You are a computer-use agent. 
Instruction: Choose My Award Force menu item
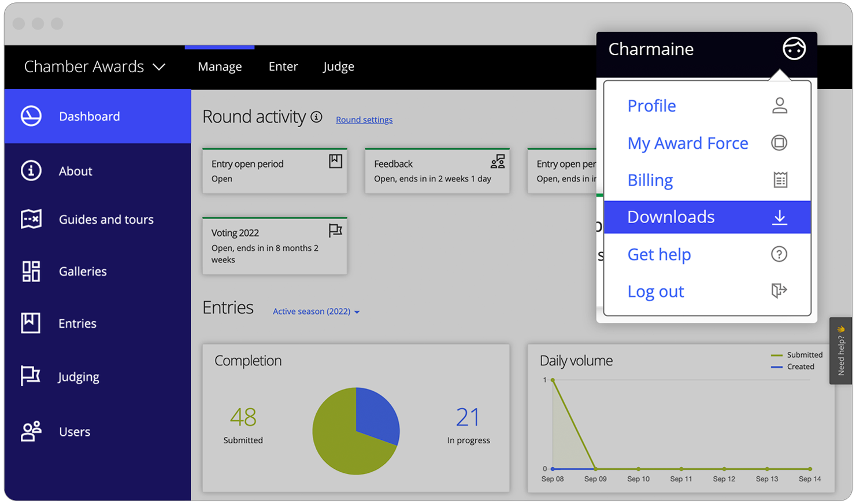(x=688, y=143)
